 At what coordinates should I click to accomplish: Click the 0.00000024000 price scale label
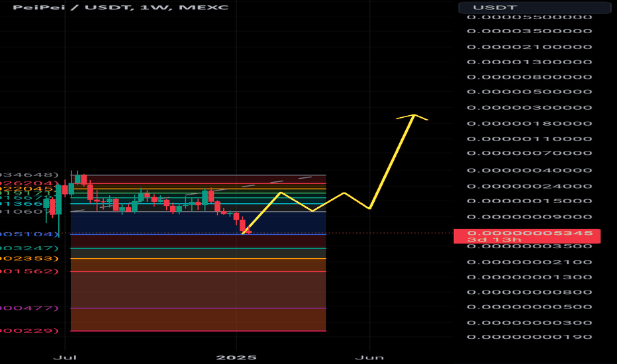529,186
